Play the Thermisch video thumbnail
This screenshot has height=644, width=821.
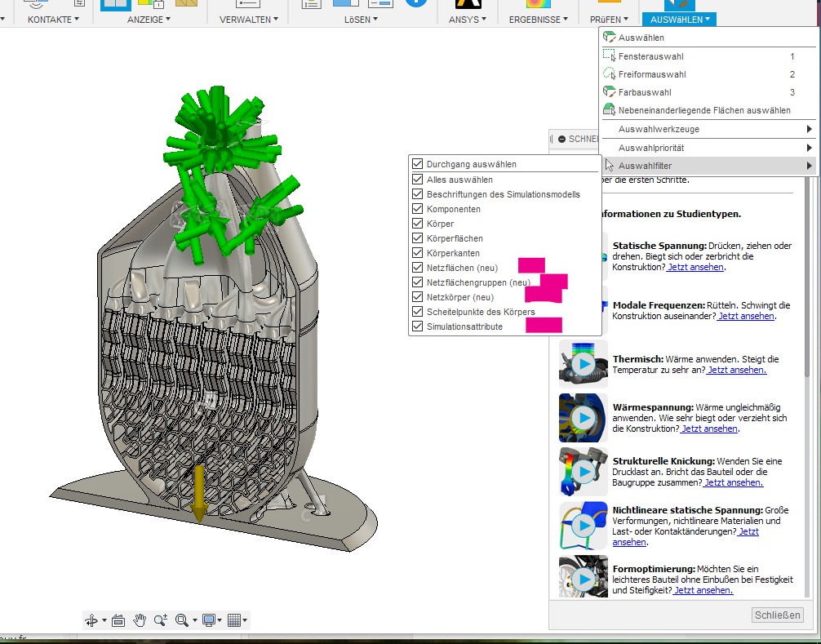[x=584, y=363]
